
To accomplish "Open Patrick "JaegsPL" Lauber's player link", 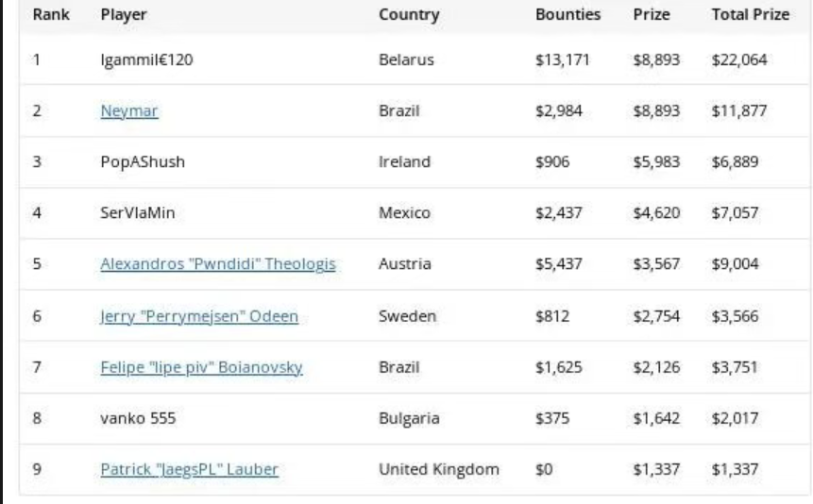I will click(189, 469).
